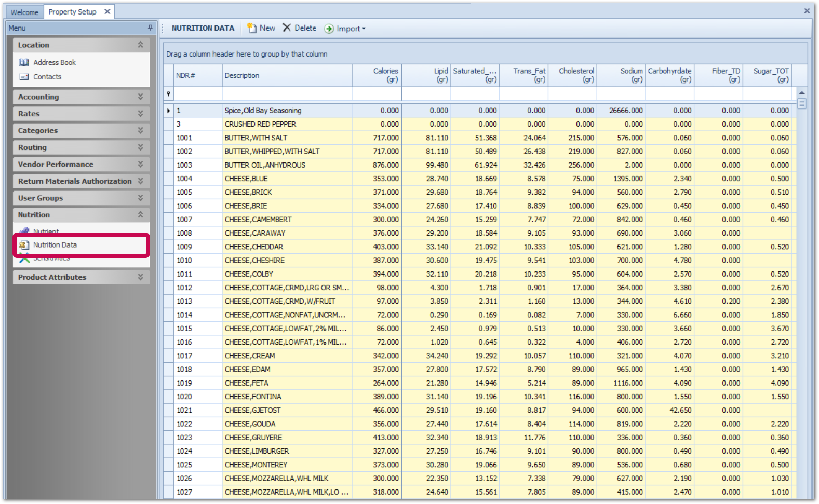819x504 pixels.
Task: Expand the Vendor Performance section
Action: 140,165
